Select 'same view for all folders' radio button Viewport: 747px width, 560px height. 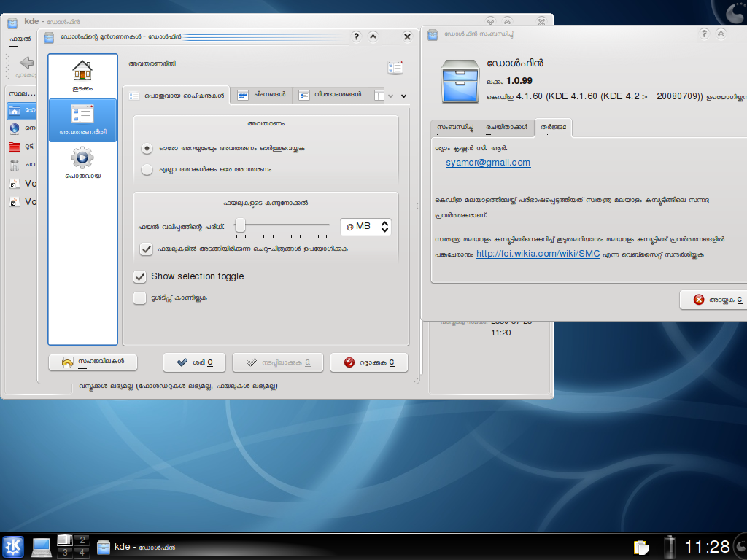pos(147,169)
